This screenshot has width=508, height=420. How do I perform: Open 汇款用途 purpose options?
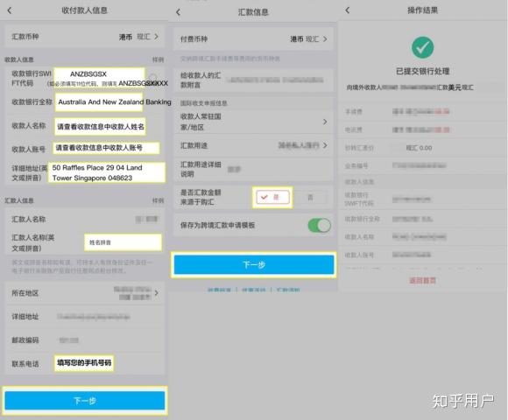click(x=253, y=145)
